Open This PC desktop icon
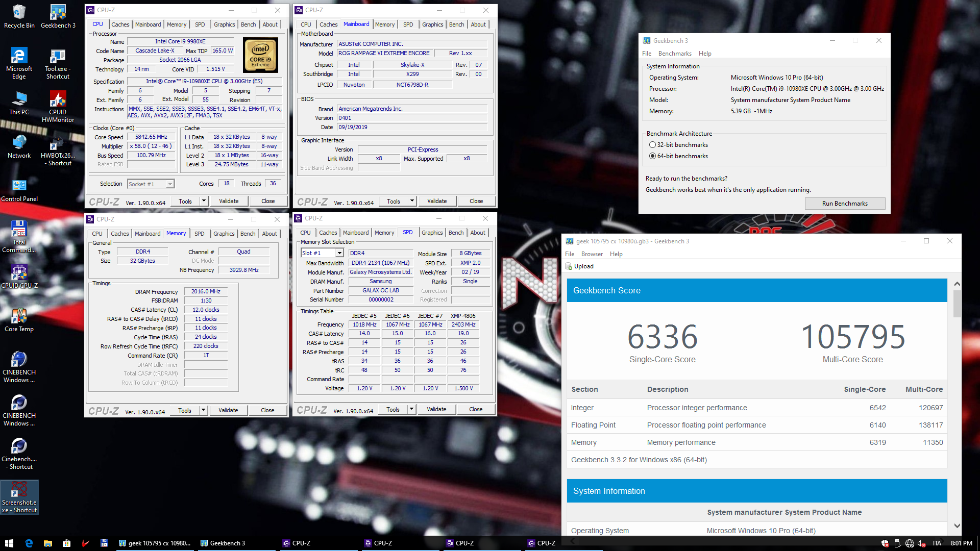The width and height of the screenshot is (980, 551). pyautogui.click(x=19, y=103)
